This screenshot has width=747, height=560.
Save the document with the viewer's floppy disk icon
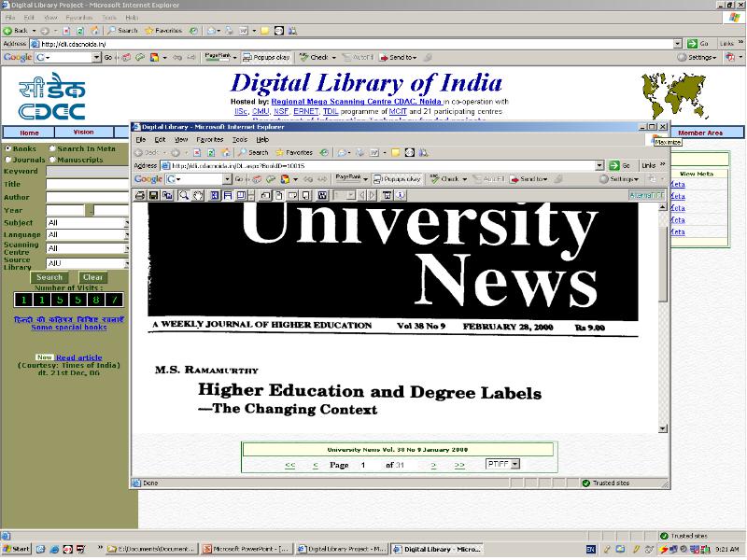(153, 196)
